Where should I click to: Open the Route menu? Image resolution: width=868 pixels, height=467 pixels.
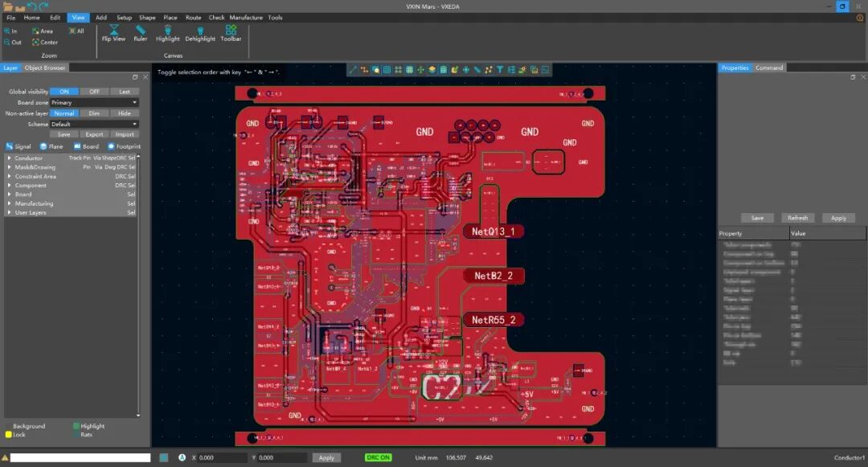(193, 18)
